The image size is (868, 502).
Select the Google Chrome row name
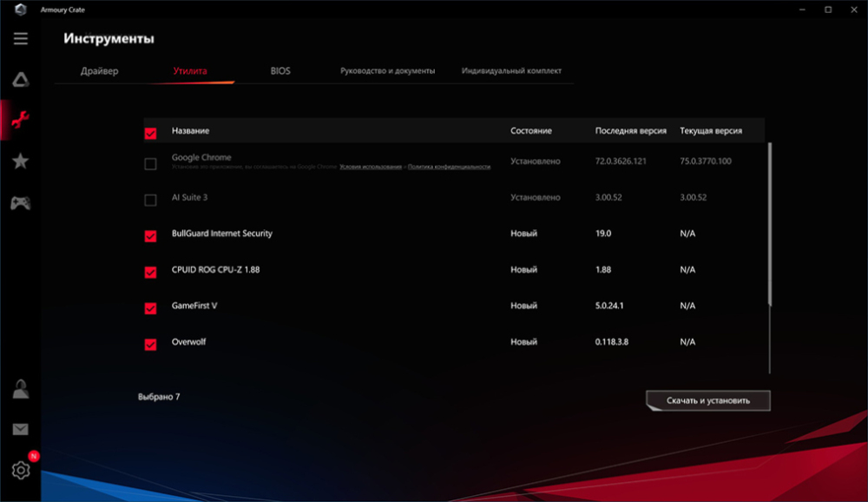coord(201,157)
